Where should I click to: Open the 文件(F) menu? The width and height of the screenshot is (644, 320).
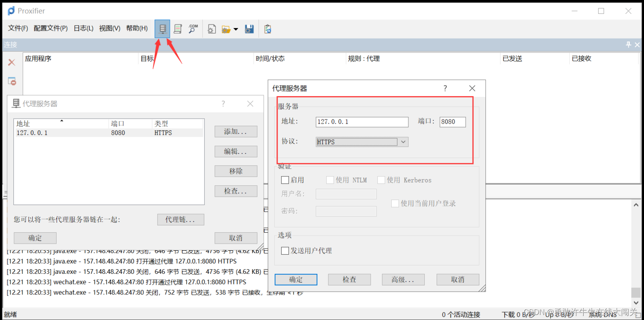pyautogui.click(x=18, y=28)
